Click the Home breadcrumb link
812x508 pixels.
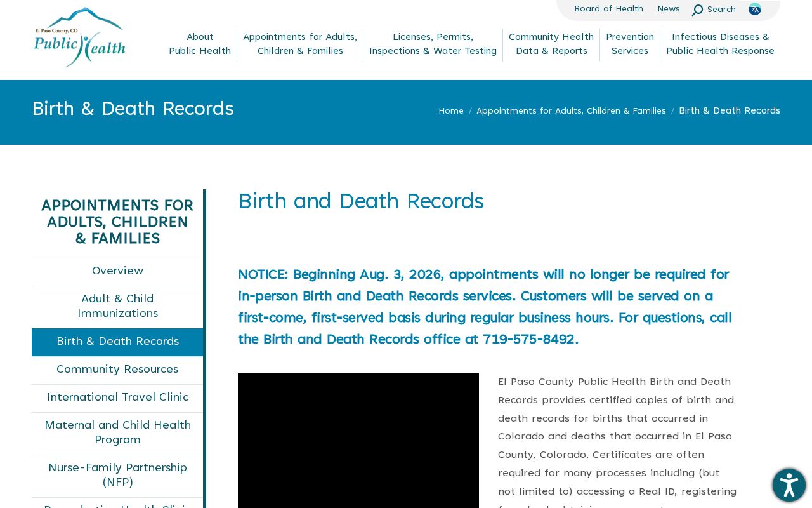point(451,111)
